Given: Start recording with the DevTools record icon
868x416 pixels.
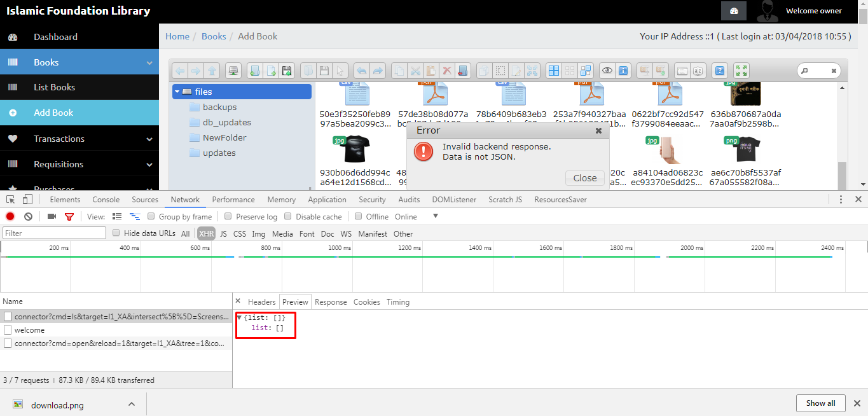Looking at the screenshot, I should tap(10, 216).
